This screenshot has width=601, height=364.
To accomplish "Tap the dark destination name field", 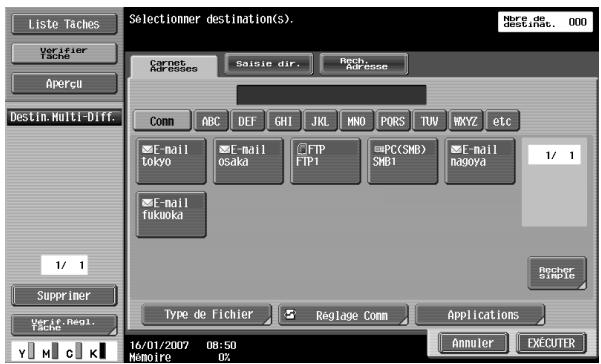I will [x=332, y=95].
